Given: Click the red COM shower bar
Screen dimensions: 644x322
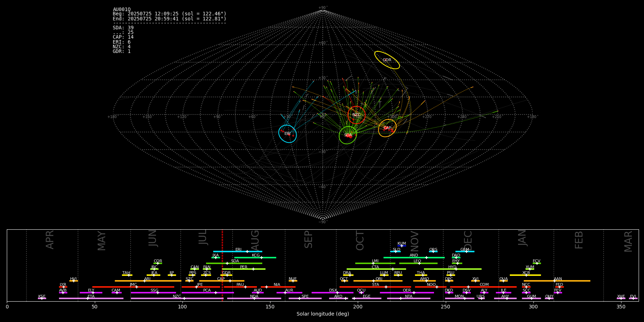Looking at the screenshot, I should [x=483, y=287].
